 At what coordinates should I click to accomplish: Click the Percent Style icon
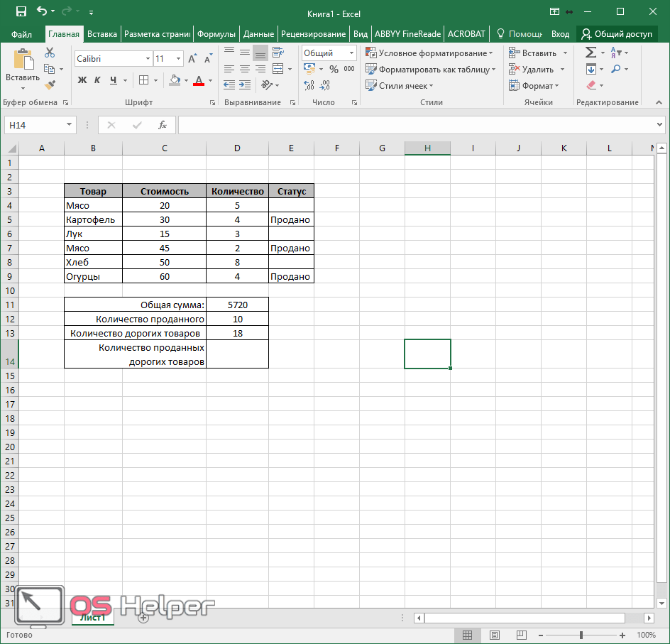pos(334,69)
